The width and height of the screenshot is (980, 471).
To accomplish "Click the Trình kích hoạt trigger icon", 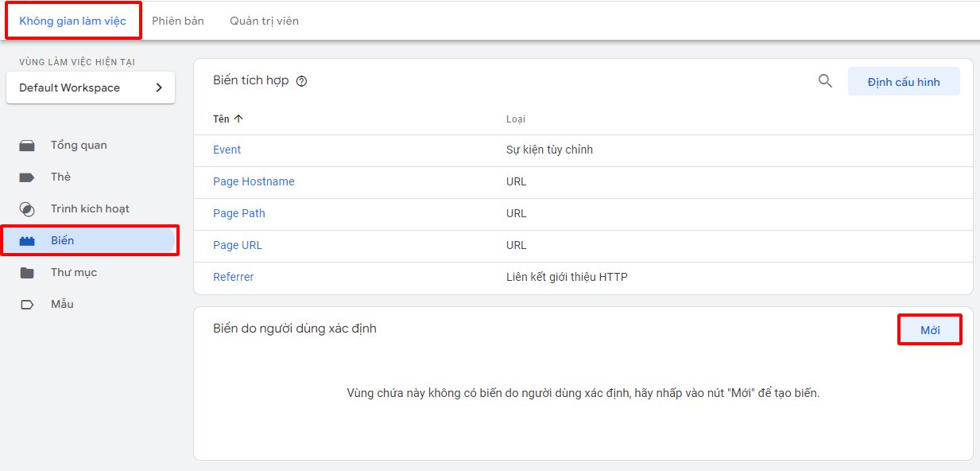I will 27,209.
